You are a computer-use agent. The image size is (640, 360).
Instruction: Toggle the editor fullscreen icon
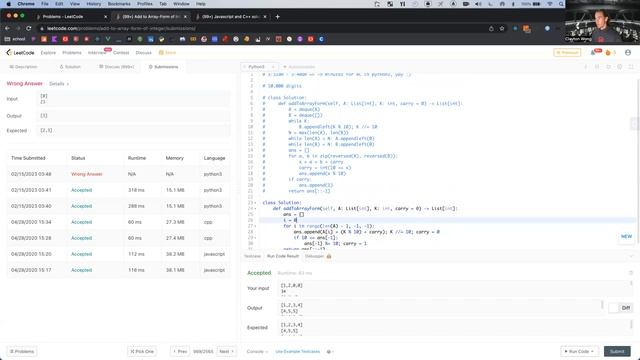(x=631, y=67)
